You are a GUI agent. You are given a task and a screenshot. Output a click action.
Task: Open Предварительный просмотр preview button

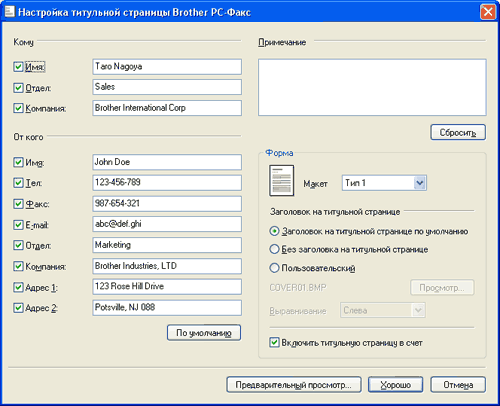click(294, 385)
